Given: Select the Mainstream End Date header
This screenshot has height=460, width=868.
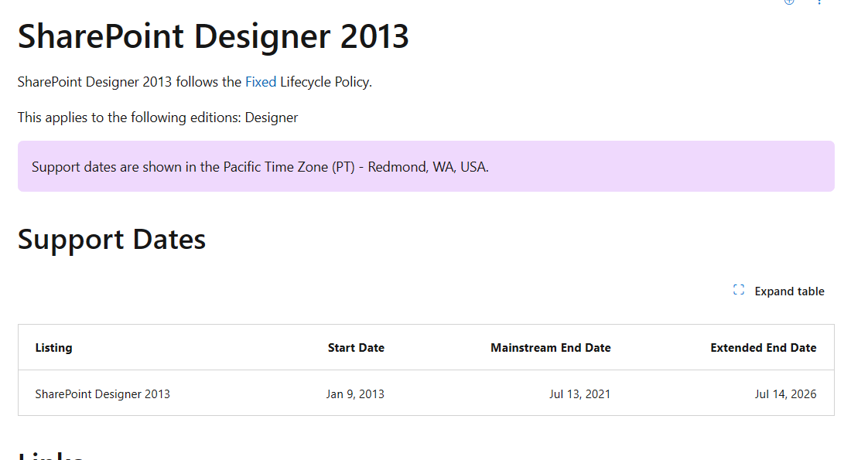Looking at the screenshot, I should tap(550, 348).
